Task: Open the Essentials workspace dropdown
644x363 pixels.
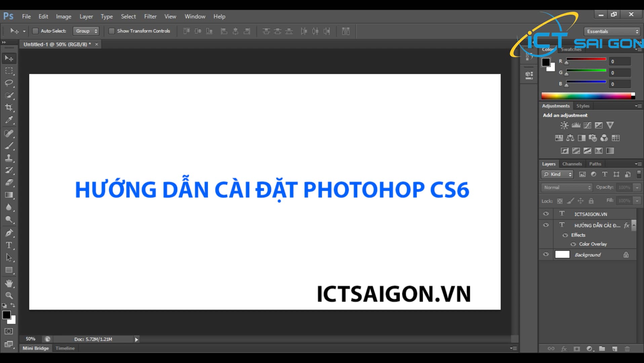Action: point(612,31)
